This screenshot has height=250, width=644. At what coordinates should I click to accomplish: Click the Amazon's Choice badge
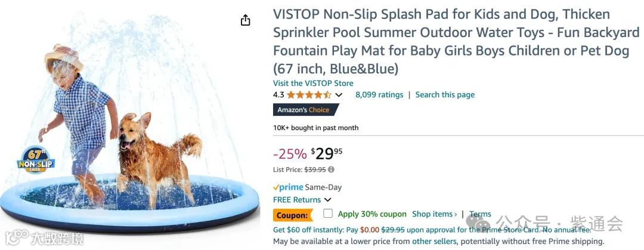(x=305, y=110)
